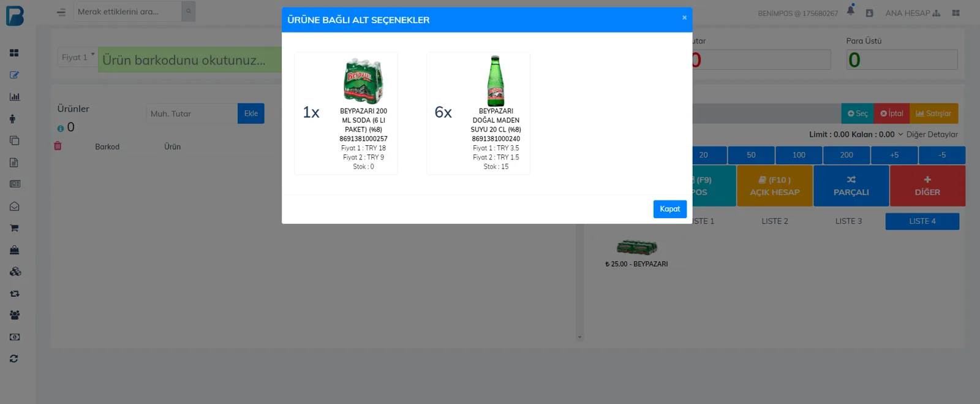Image resolution: width=980 pixels, height=404 pixels.
Task: Click the shopping cart icon in sidebar
Action: coord(14,228)
